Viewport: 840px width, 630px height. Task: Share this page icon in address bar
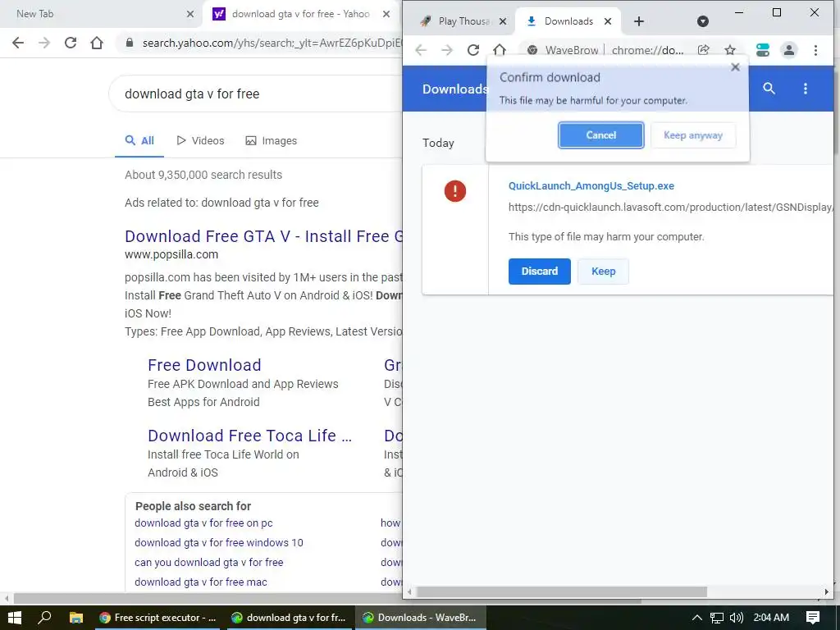tap(703, 50)
